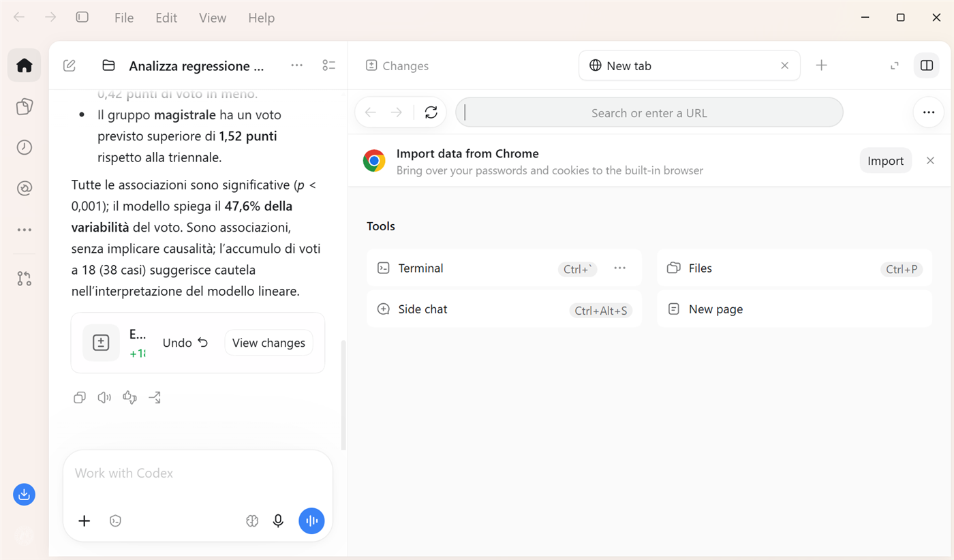954x560 pixels.
Task: Switch to the Changes tab
Action: pyautogui.click(x=397, y=66)
